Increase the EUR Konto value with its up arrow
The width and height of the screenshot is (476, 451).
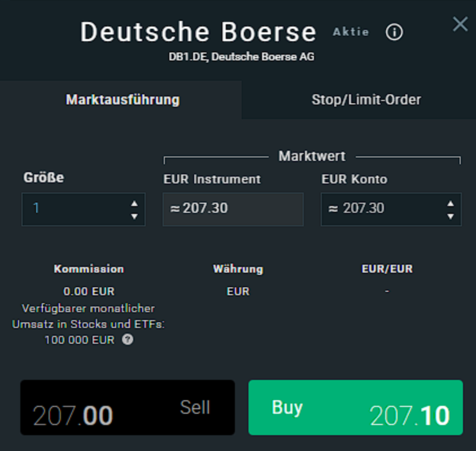click(450, 203)
